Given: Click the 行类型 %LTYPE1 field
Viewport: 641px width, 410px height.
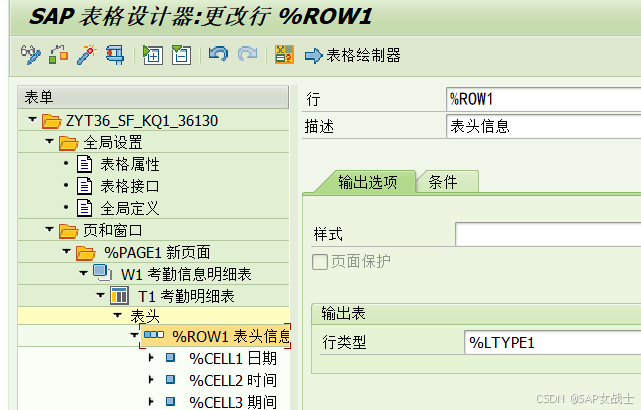Looking at the screenshot, I should point(553,343).
